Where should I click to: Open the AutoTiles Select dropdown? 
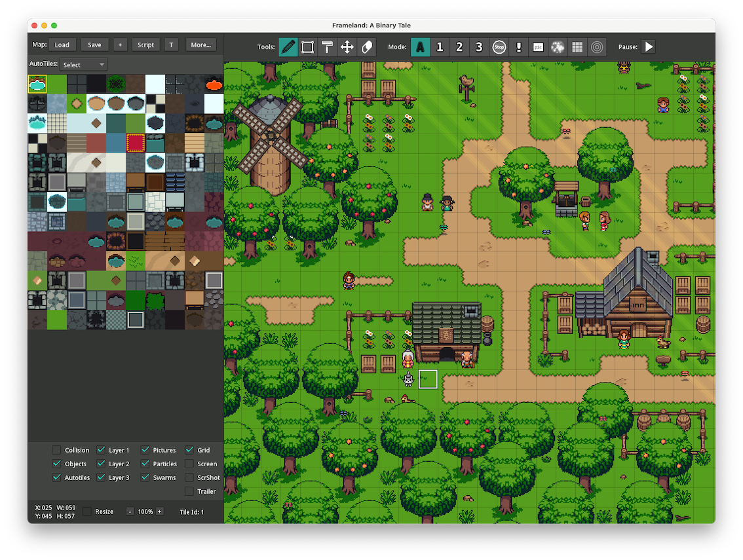pyautogui.click(x=84, y=64)
